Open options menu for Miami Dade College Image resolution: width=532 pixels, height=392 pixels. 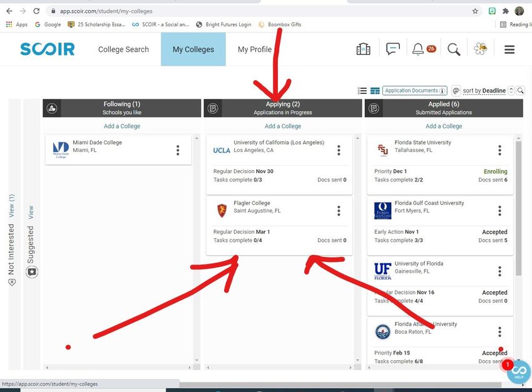(x=178, y=150)
